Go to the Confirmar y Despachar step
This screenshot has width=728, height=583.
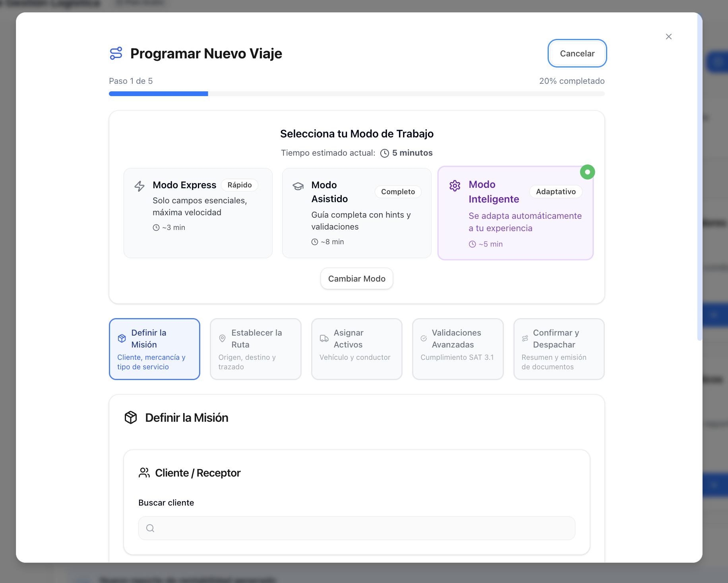(x=559, y=349)
